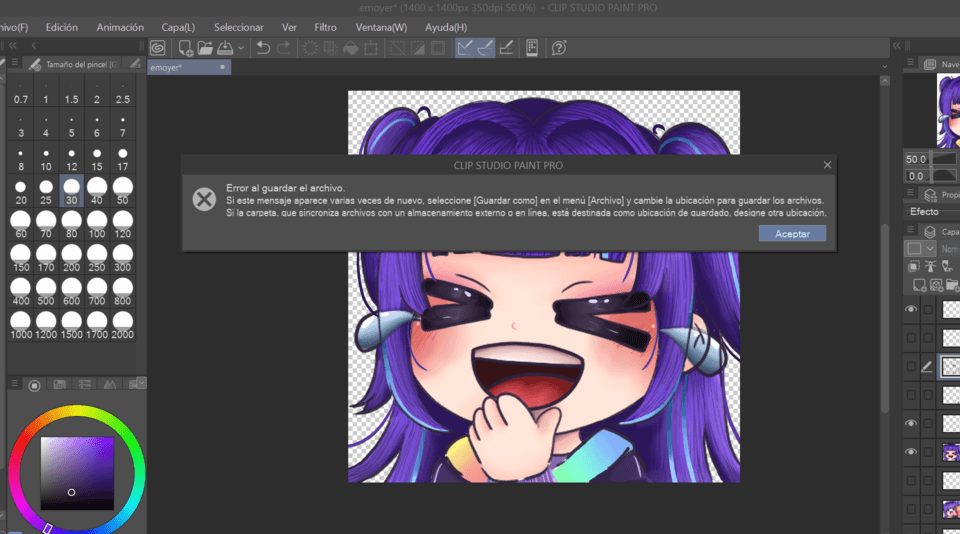
Task: Click the Navigator zoom slider at 50.0
Action: pyautogui.click(x=931, y=159)
